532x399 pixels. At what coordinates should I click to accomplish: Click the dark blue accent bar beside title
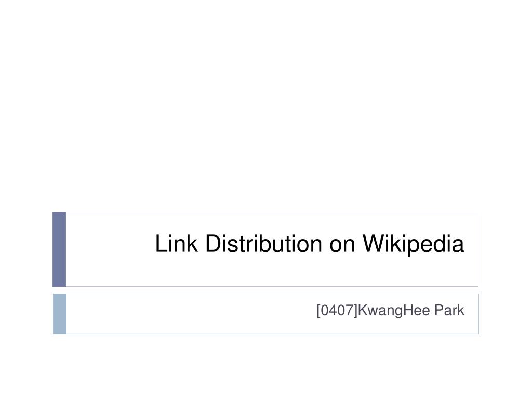(x=59, y=249)
